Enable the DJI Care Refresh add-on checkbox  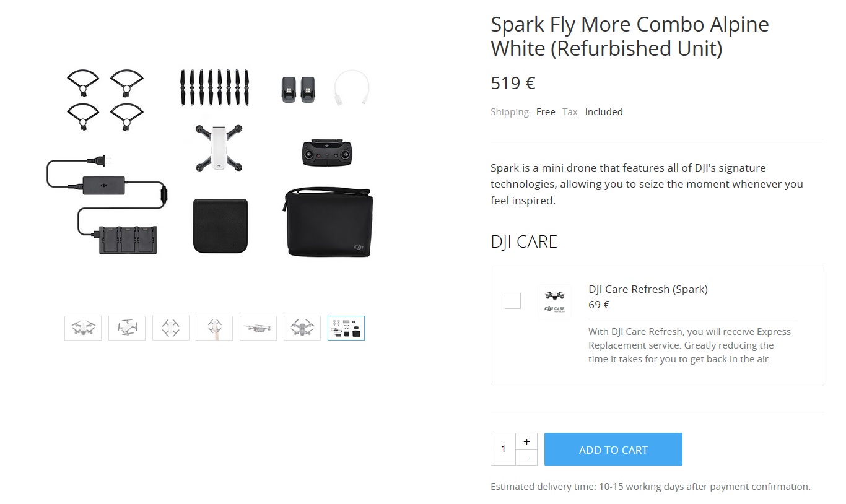(x=512, y=301)
